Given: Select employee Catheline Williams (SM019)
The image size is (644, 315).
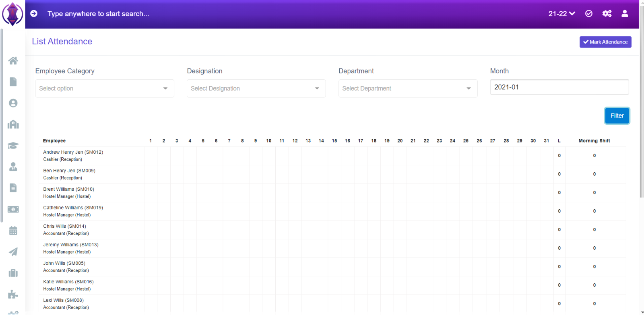Looking at the screenshot, I should pos(73,208).
